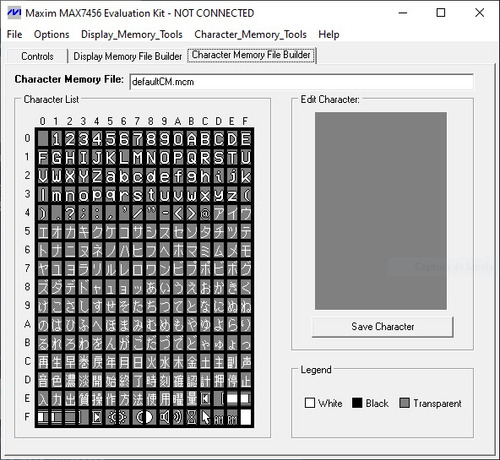
Task: Select the Character Memory File Builder tab
Action: [251, 55]
